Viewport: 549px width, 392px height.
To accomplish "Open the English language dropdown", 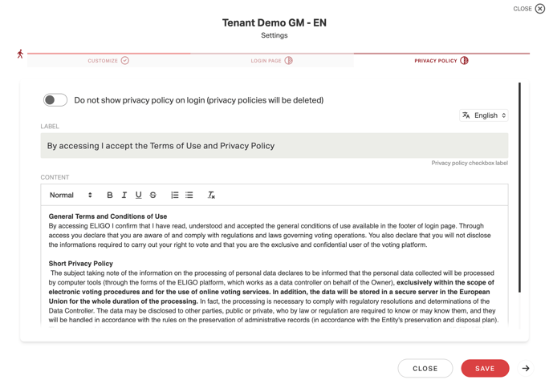I will click(484, 115).
